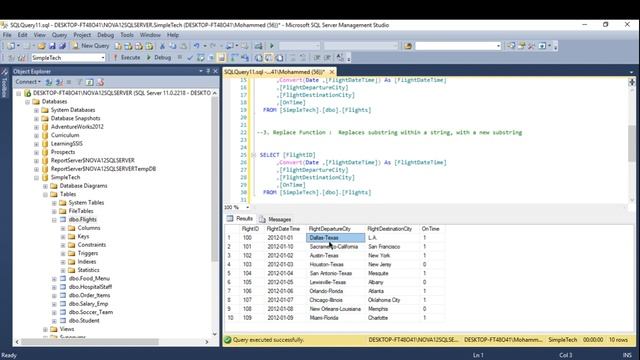Open the Tools menu
Viewport: 640px width, 360px height.
click(x=127, y=35)
